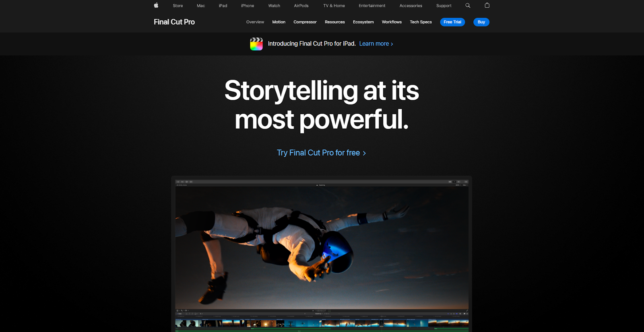
Task: Open the iPhone menu
Action: pos(248,6)
